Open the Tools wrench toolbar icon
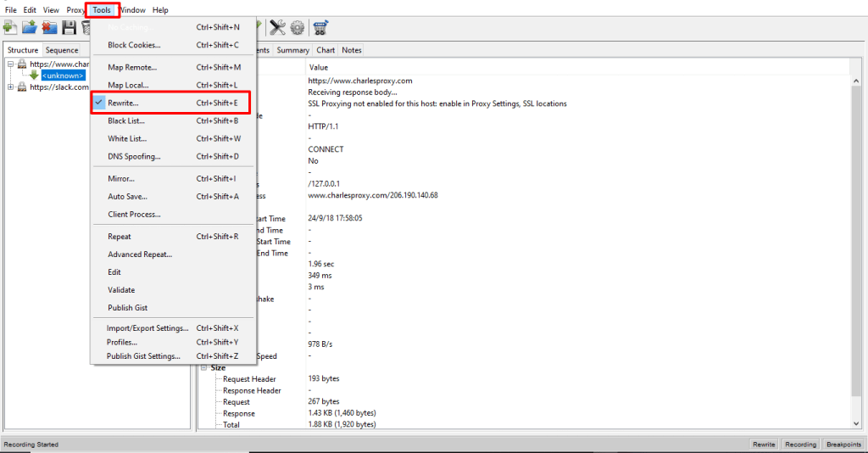 [277, 28]
